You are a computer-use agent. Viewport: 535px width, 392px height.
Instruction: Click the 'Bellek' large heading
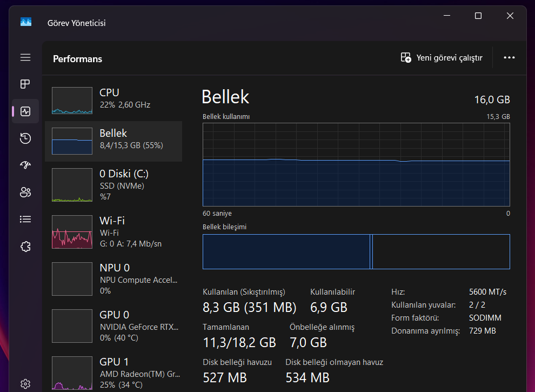[x=225, y=97]
